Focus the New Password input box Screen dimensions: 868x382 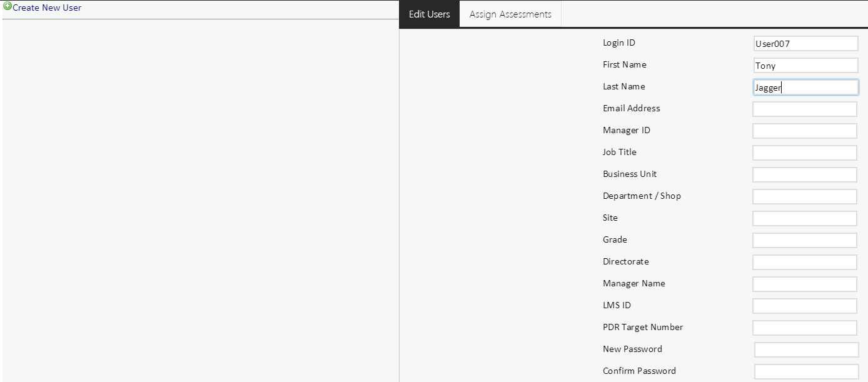(x=806, y=350)
